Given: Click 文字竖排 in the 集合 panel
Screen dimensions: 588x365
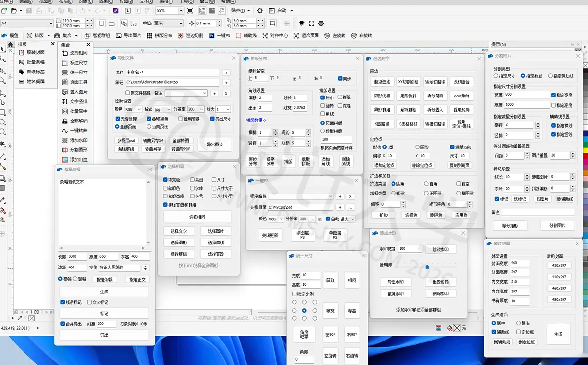Looking at the screenshot, I should (74, 101).
